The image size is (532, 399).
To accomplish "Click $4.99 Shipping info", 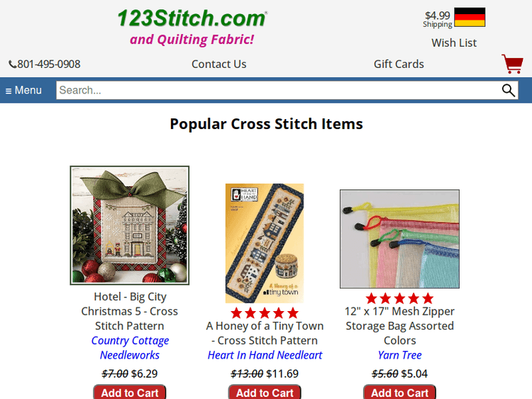I will 438,19.
